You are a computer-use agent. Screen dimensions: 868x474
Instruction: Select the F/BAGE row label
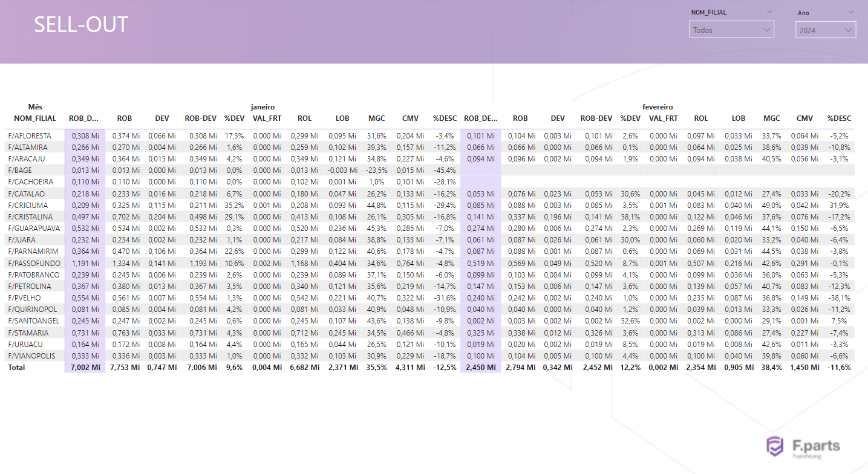tap(20, 170)
